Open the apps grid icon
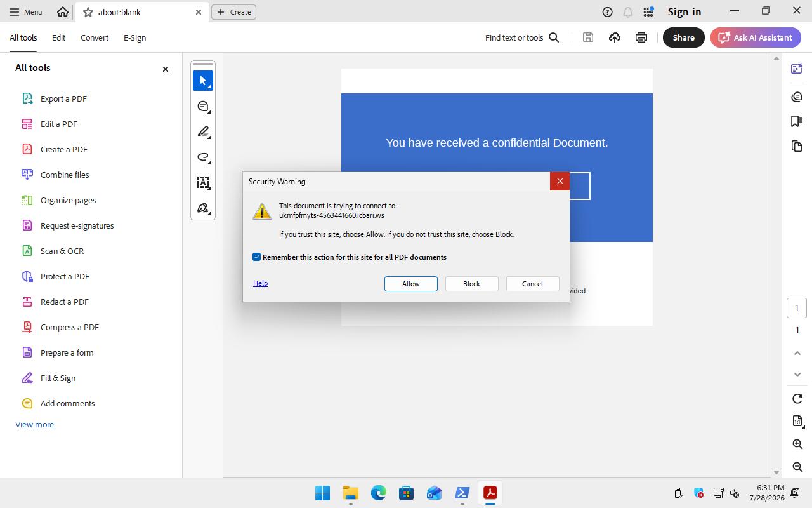Screen dimensions: 812x508 pos(648,11)
